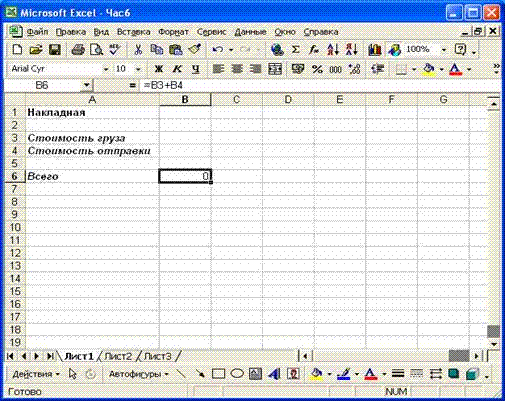
Task: Print using the printer icon
Action: (x=78, y=50)
